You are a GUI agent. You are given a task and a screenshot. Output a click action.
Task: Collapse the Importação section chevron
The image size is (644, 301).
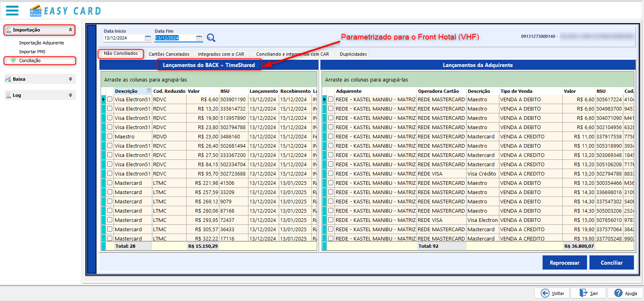point(70,30)
